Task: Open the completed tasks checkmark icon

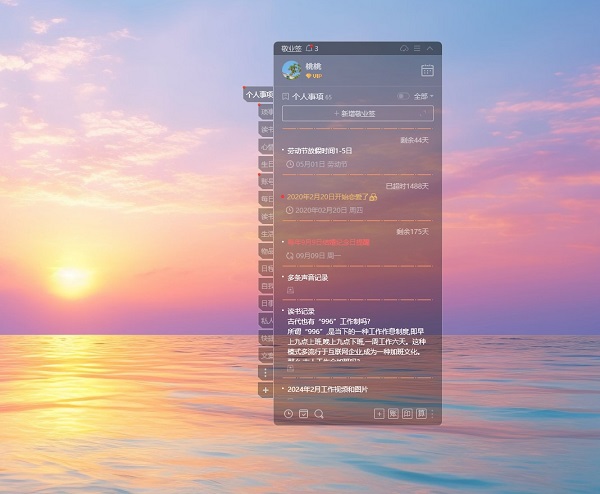Action: click(x=303, y=414)
